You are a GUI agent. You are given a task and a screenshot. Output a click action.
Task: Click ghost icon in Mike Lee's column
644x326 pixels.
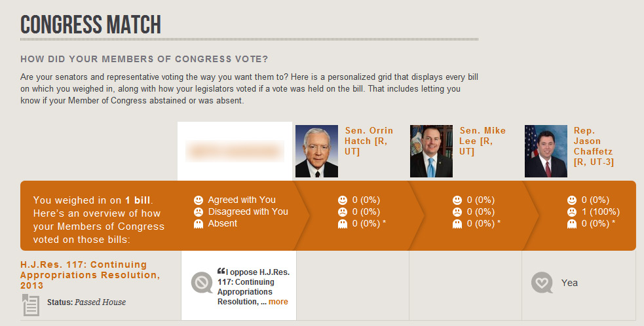pyautogui.click(x=457, y=224)
